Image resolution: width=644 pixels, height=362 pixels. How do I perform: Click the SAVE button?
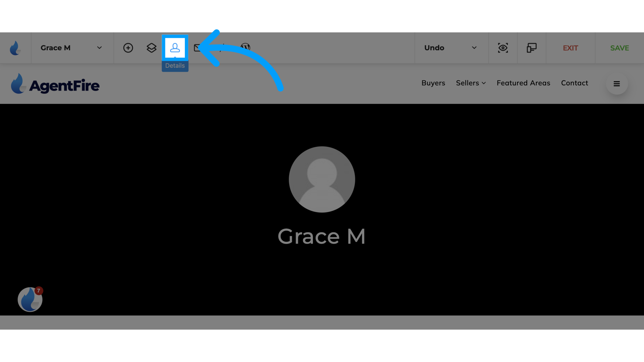click(x=619, y=48)
